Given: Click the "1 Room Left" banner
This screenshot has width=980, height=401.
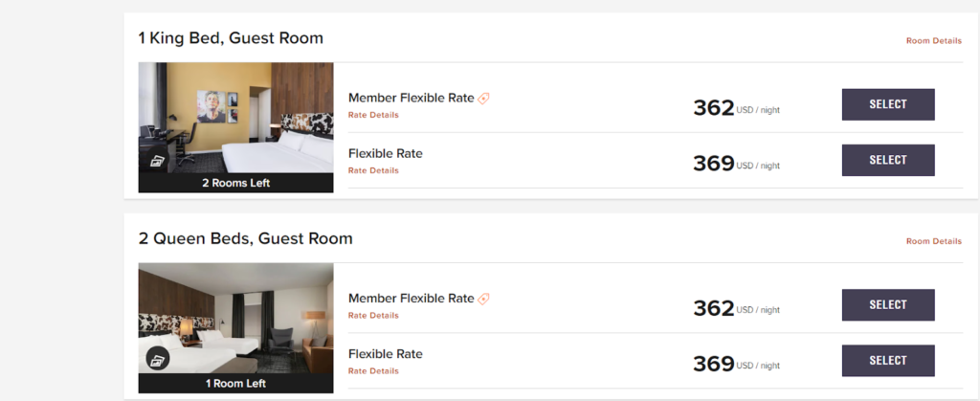Looking at the screenshot, I should (x=235, y=383).
